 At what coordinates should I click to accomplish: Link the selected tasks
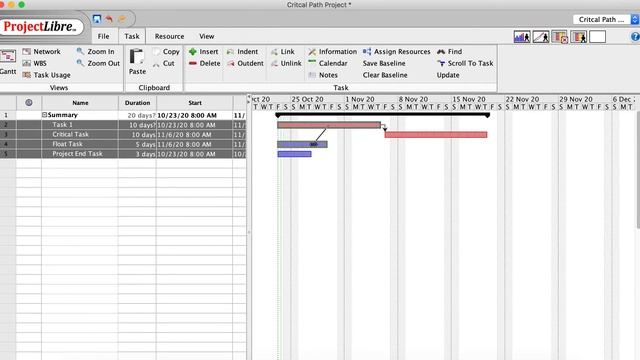pos(282,51)
